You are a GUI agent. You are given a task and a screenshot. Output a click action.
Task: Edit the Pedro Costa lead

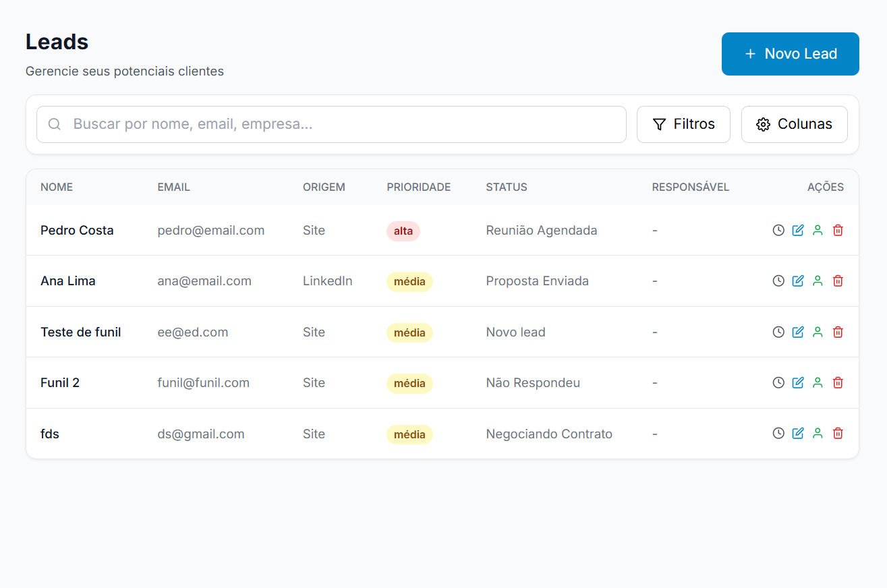[798, 230]
